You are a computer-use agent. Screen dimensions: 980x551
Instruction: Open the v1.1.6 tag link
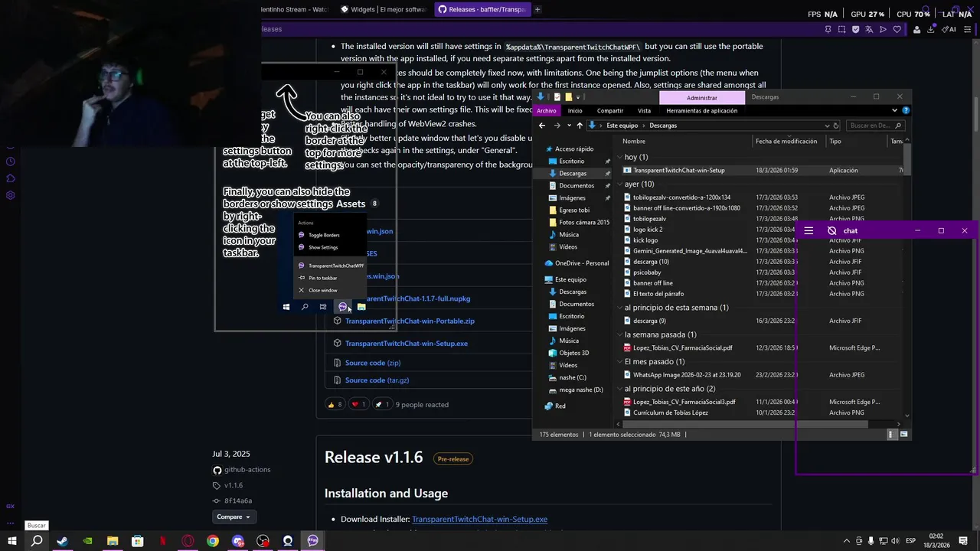[234, 485]
